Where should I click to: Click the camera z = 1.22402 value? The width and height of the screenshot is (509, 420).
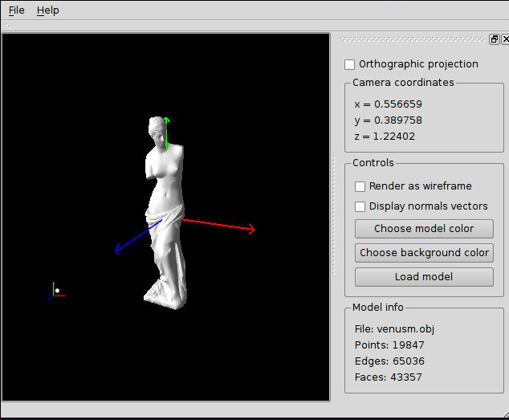(x=385, y=137)
